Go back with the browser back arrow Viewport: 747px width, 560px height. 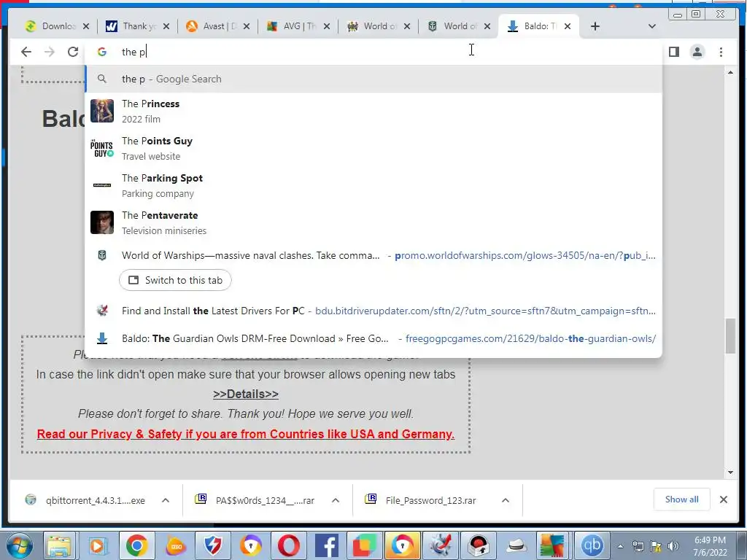[x=26, y=52]
